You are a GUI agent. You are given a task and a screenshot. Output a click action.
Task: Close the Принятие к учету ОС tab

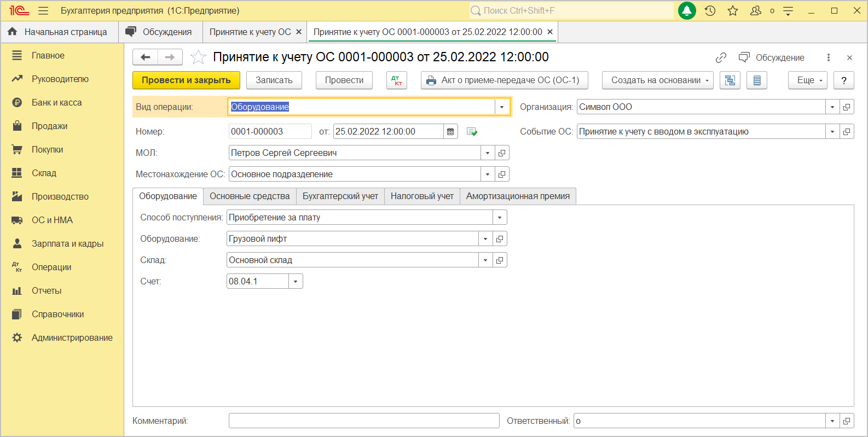click(299, 32)
